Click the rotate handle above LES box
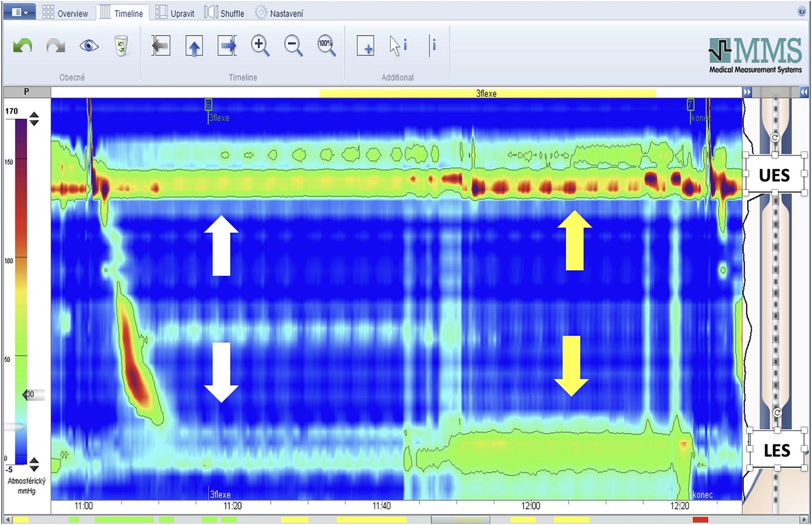This screenshot has width=812, height=525. 777,412
